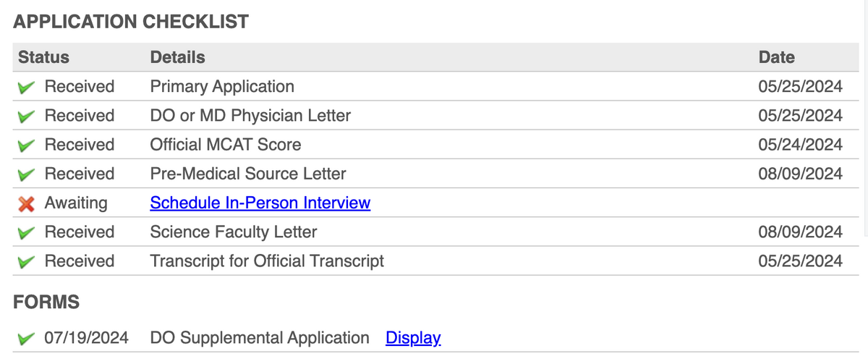The width and height of the screenshot is (868, 364).
Task: Display the DO Supplemental Application form
Action: coord(413,338)
